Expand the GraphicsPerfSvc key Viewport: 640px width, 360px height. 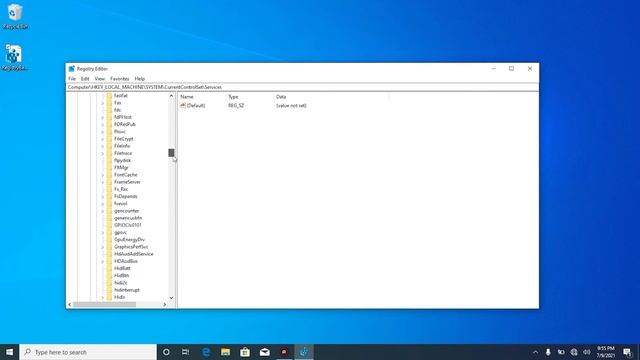[x=102, y=247]
